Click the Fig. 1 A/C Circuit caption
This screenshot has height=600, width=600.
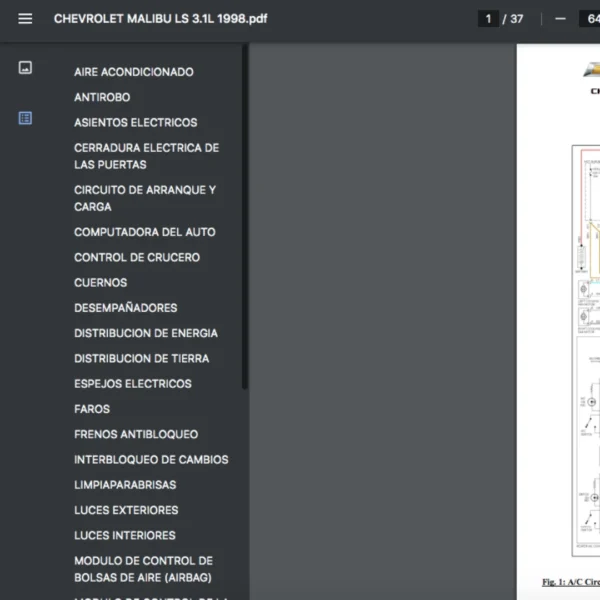tap(571, 582)
